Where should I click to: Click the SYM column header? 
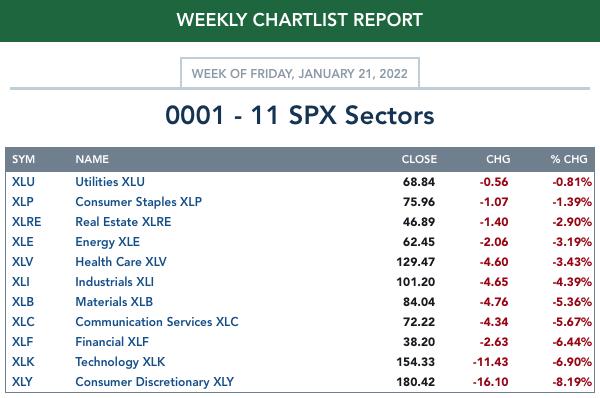[23, 159]
